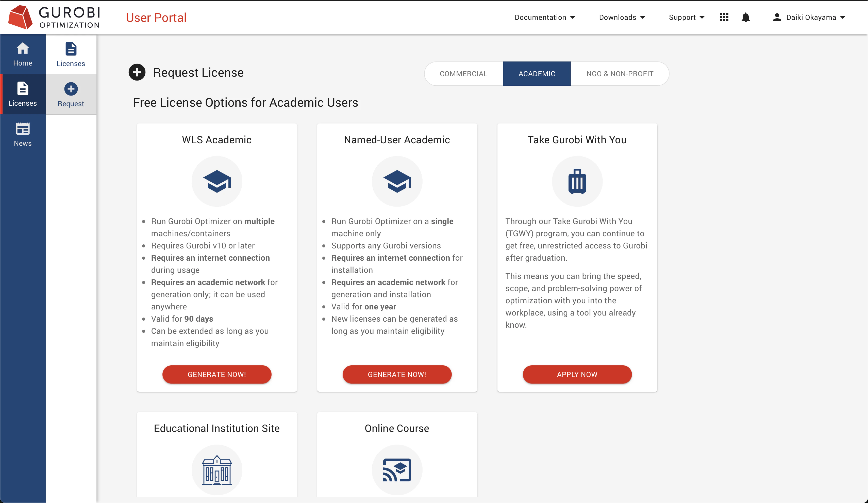Screen dimensions: 868x503
Task: Open the apps grid icon
Action: coord(724,17)
